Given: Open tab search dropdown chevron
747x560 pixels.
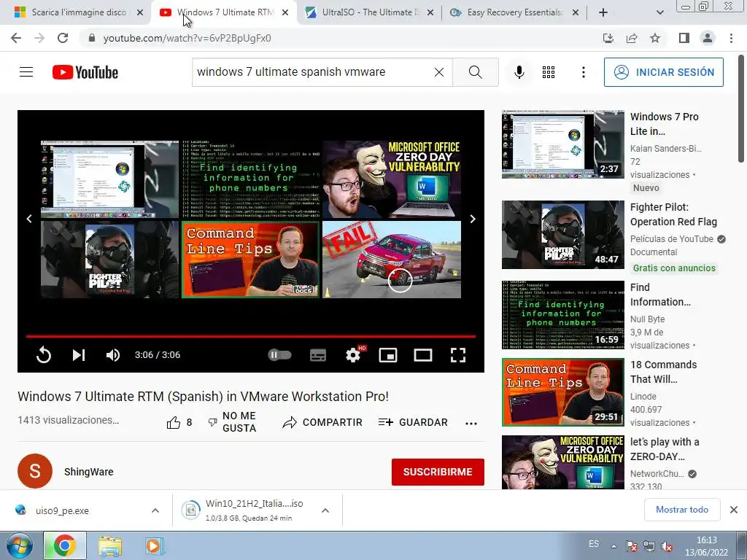Looking at the screenshot, I should pos(659,12).
